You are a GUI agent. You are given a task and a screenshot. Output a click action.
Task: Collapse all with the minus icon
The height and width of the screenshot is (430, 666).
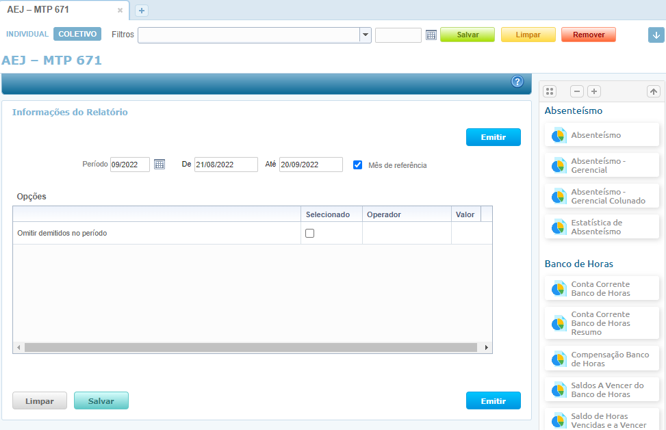click(x=577, y=91)
